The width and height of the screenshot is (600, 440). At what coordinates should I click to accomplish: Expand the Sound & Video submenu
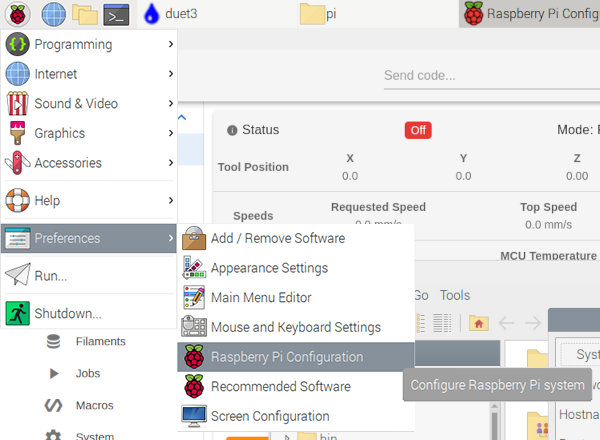(90, 104)
